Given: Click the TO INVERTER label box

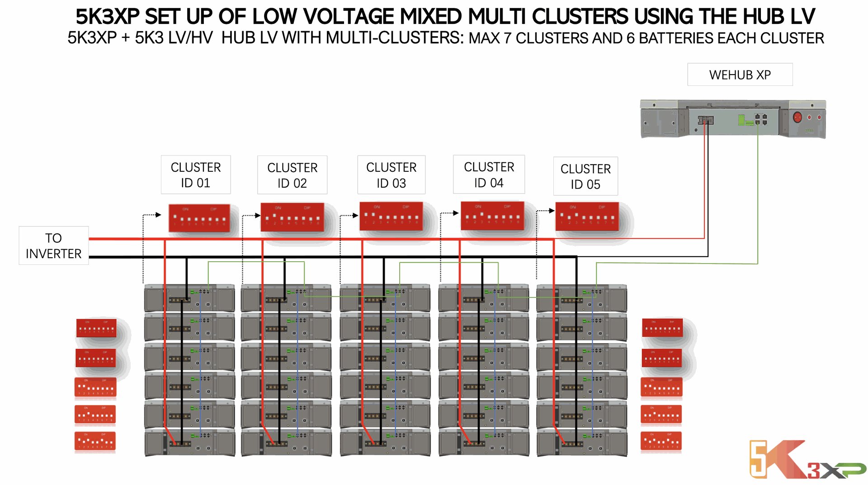Looking at the screenshot, I should (54, 245).
